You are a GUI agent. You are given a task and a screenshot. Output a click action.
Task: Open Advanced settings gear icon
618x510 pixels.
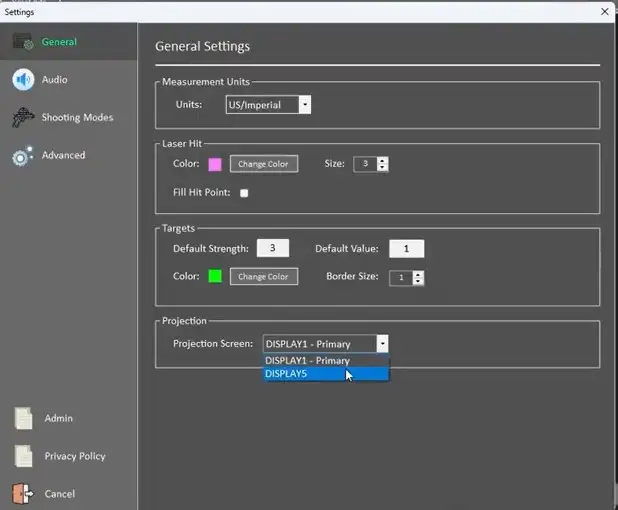[23, 156]
